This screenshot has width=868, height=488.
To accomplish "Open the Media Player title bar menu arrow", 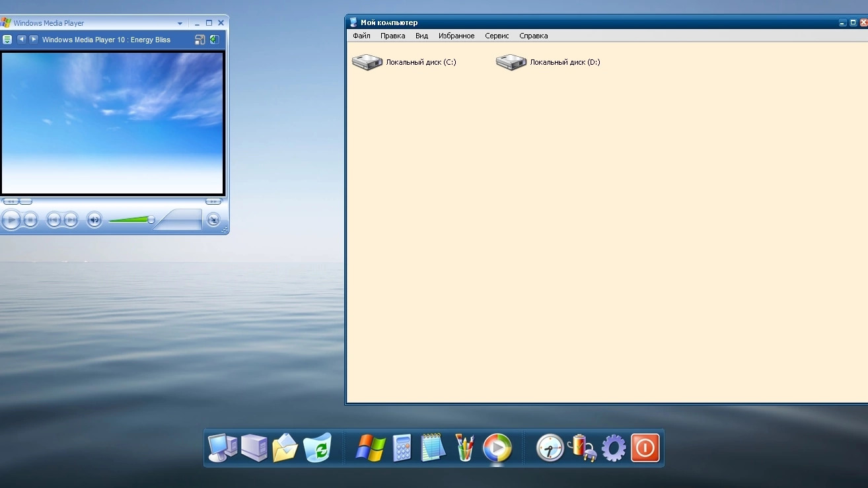I will click(x=180, y=24).
